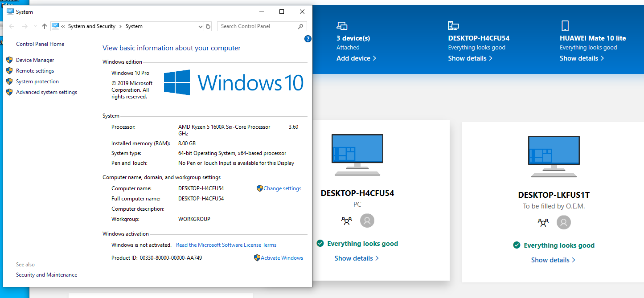Click the Forward arrow in System window
644x298 pixels.
pyautogui.click(x=25, y=26)
